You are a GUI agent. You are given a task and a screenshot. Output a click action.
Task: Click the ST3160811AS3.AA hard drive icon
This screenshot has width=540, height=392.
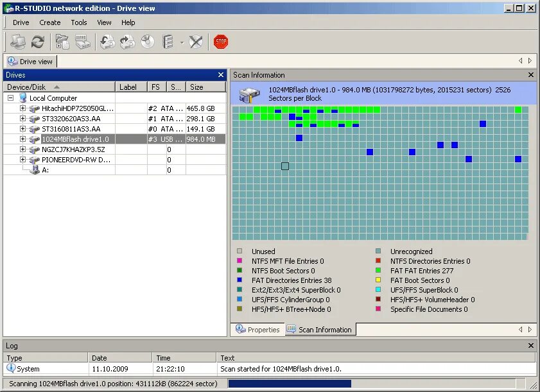(35, 130)
